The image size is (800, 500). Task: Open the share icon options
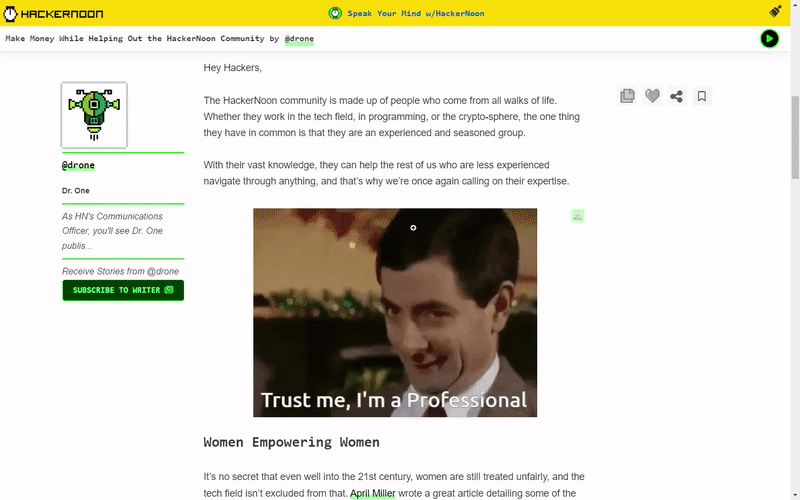(x=677, y=96)
